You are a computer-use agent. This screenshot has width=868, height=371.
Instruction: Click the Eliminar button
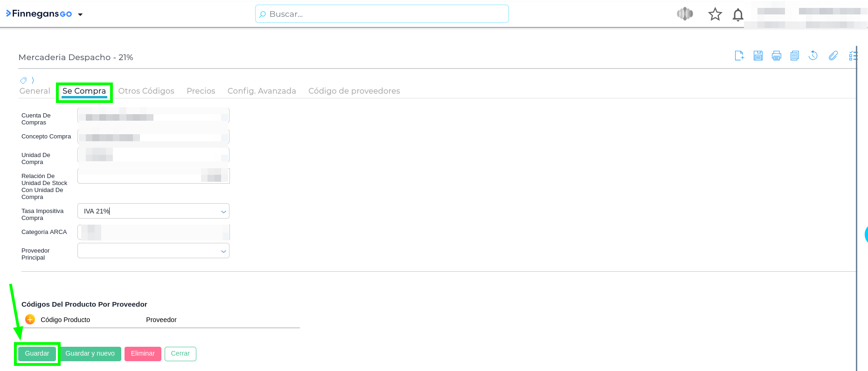coord(142,354)
